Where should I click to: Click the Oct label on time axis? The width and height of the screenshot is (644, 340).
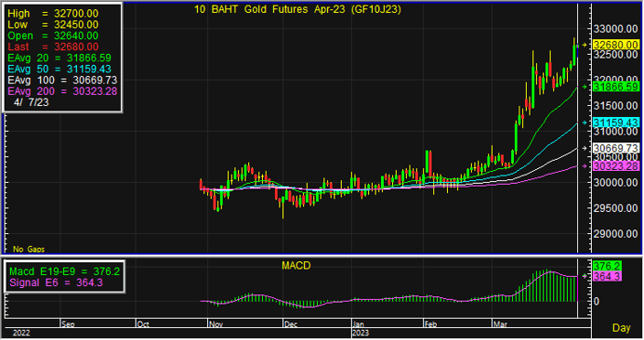pos(142,324)
